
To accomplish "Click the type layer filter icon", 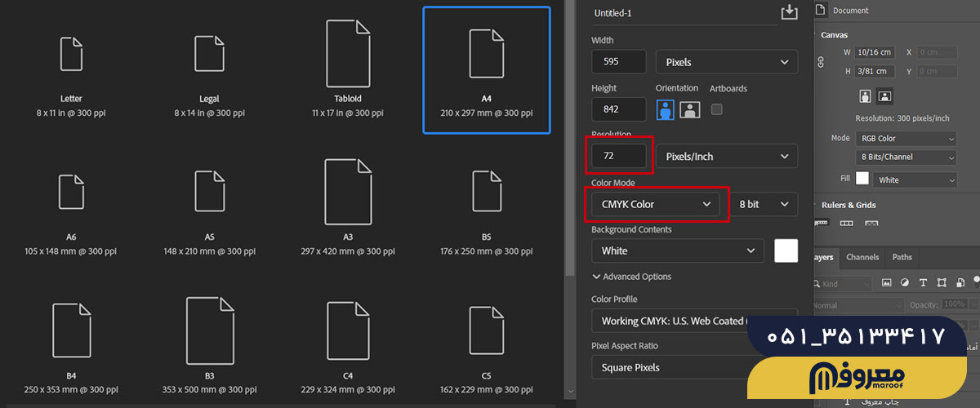I will pos(923,283).
